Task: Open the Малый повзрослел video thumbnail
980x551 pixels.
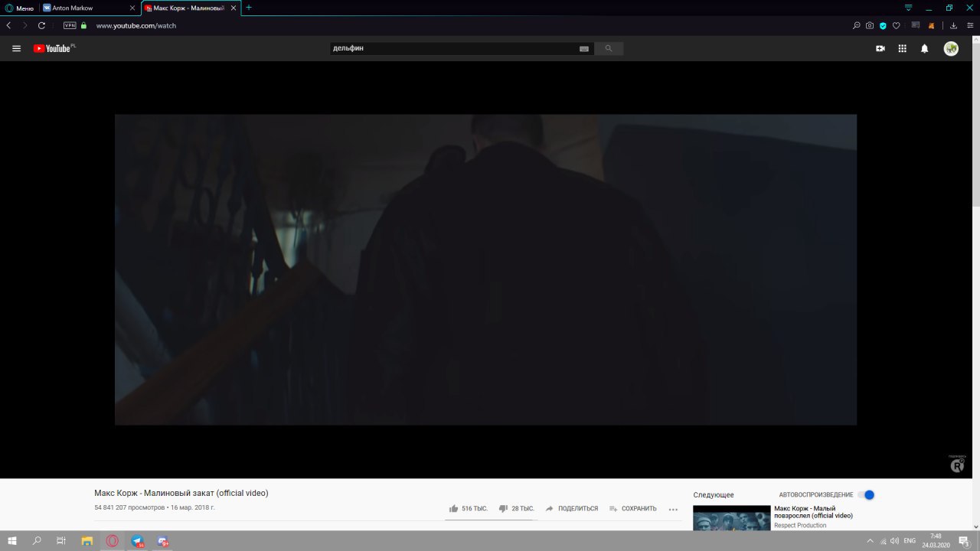Action: point(732,518)
